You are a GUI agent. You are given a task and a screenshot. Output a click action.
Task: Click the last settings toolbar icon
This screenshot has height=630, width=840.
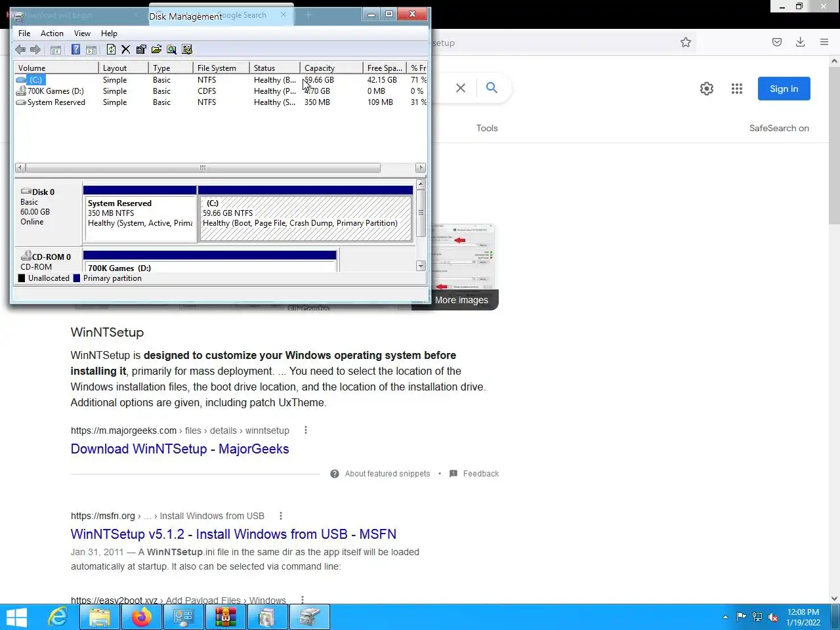[187, 49]
